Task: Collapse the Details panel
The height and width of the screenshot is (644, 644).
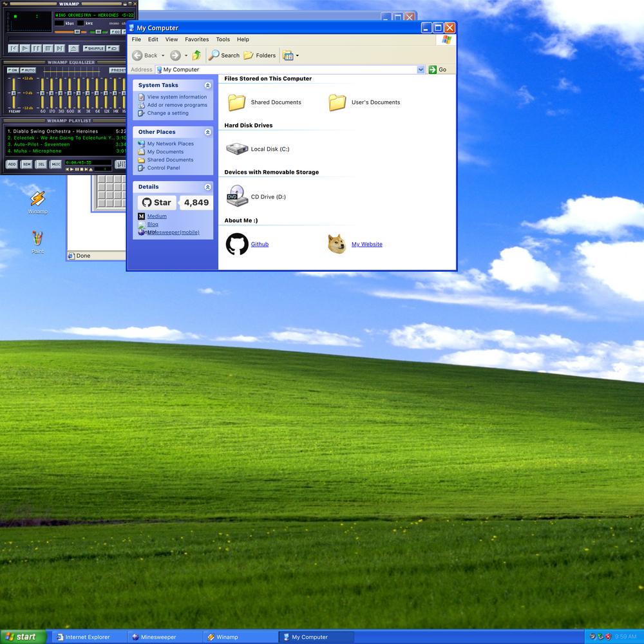Action: [x=208, y=187]
